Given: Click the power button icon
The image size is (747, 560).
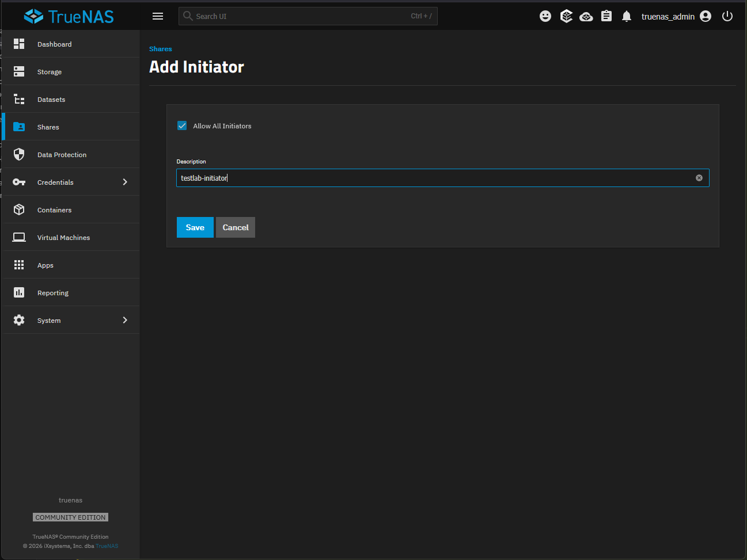Looking at the screenshot, I should point(727,16).
